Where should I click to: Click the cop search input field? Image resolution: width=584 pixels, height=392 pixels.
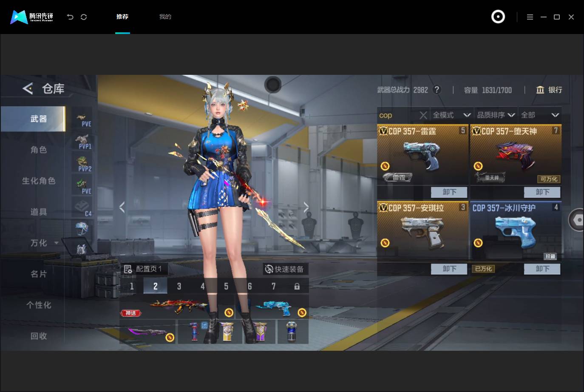pyautogui.click(x=398, y=115)
